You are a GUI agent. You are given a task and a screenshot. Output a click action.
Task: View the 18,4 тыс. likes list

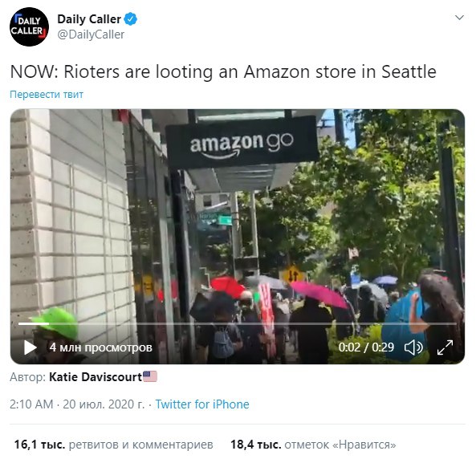pos(313,445)
